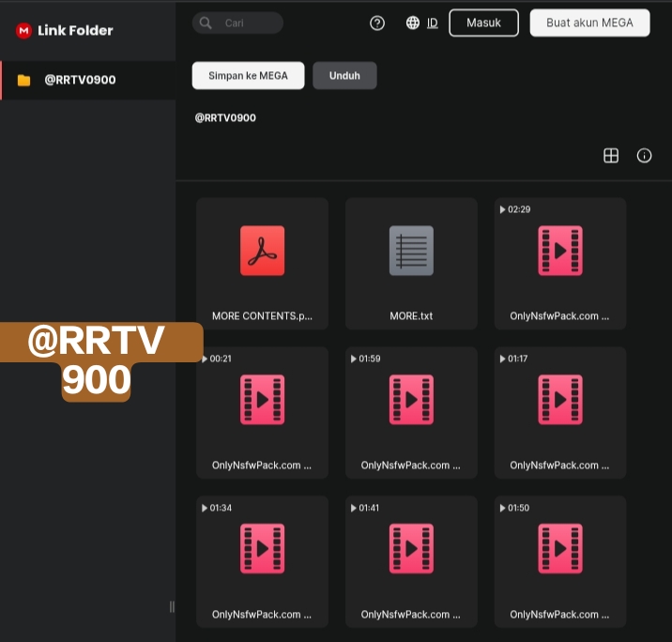Open the MORE CONTENTS PDF file icon
Viewport: 672px width, 642px height.
tap(262, 251)
